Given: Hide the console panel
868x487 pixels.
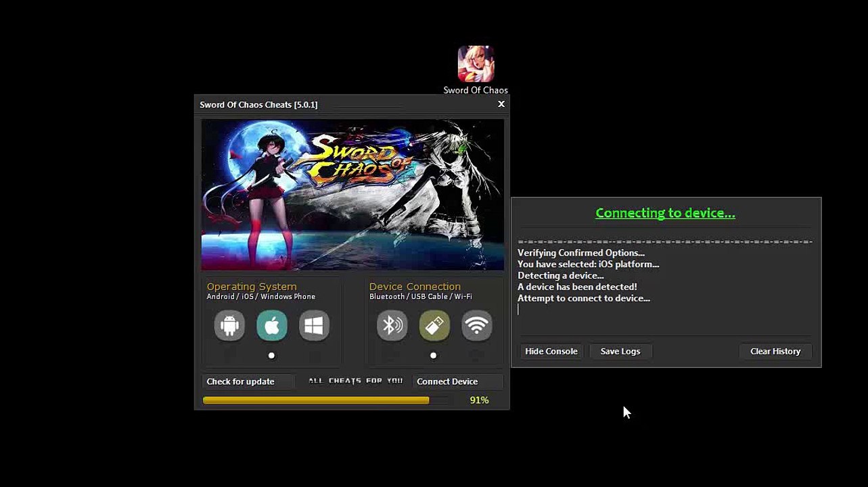Looking at the screenshot, I should pyautogui.click(x=551, y=351).
